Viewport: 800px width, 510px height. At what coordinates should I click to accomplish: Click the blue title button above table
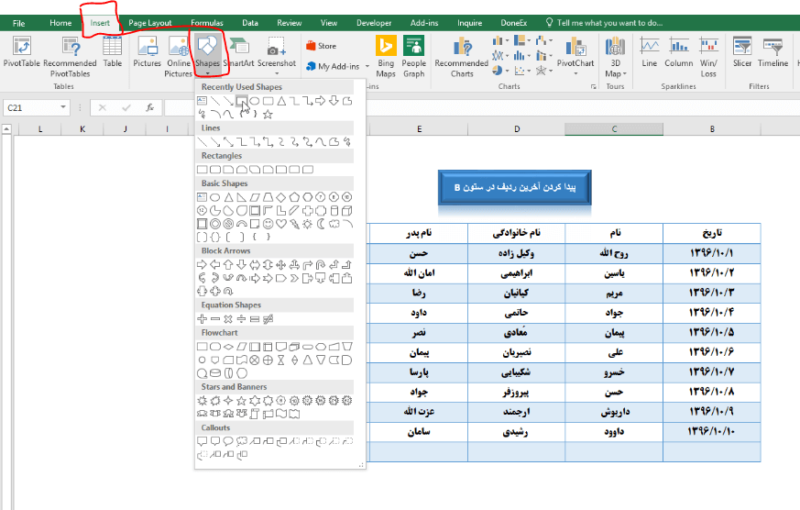(x=515, y=187)
